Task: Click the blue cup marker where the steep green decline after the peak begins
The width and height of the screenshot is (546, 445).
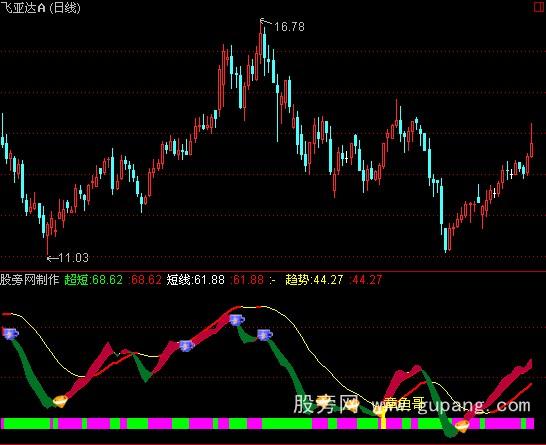Action: [265, 335]
